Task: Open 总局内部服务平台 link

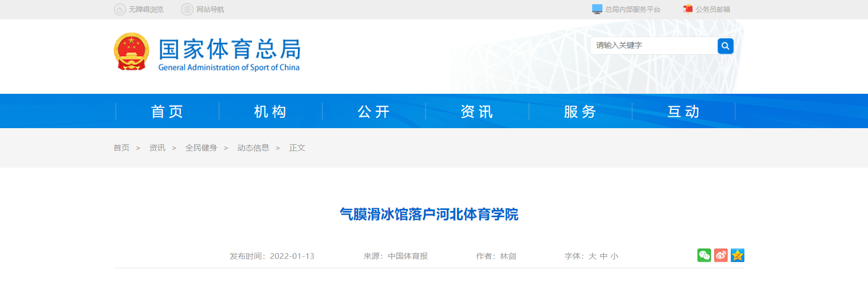Action: click(633, 9)
